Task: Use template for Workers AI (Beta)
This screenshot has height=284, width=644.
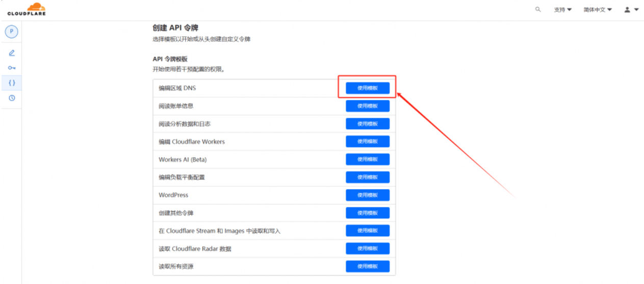Action: coord(368,160)
